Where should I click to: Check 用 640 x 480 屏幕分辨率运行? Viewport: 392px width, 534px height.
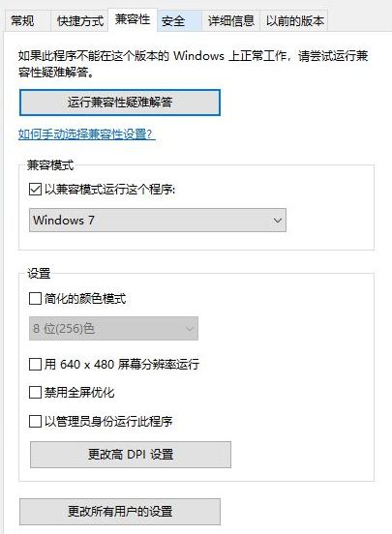tap(36, 364)
